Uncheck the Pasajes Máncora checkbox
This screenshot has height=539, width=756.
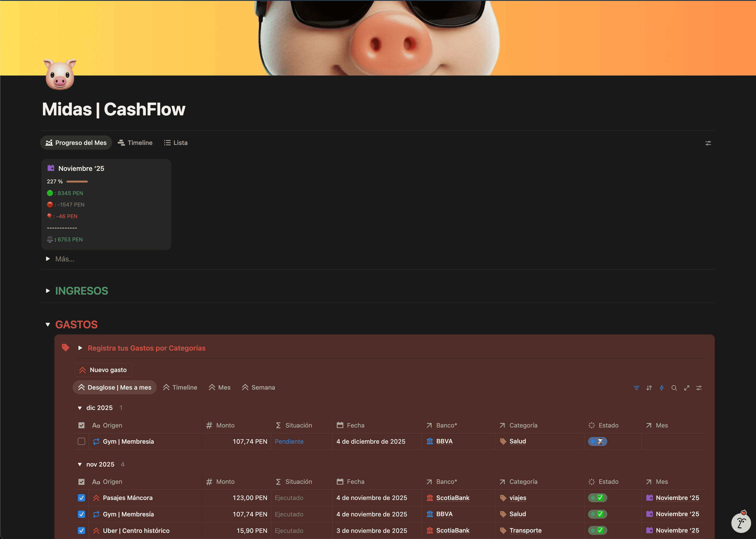tap(81, 498)
